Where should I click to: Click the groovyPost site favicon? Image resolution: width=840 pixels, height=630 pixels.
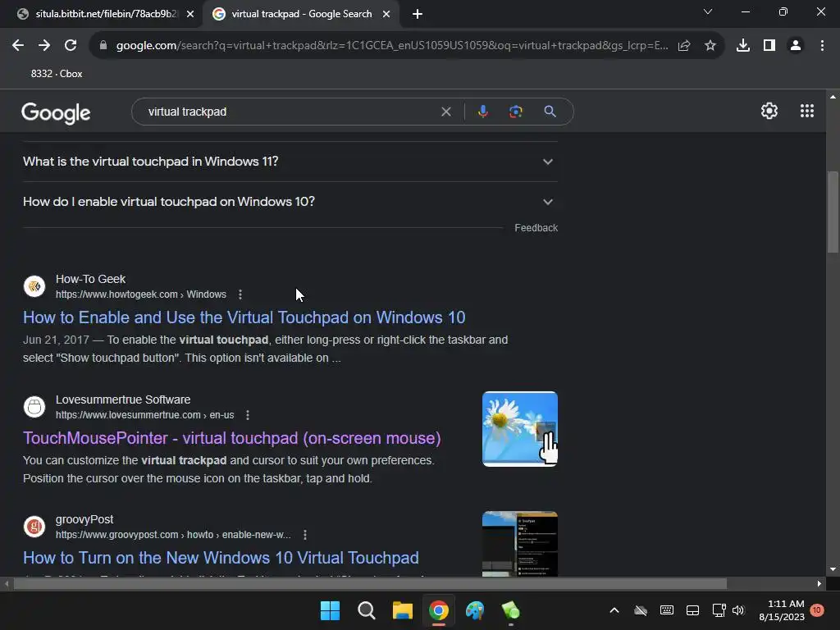tap(34, 527)
